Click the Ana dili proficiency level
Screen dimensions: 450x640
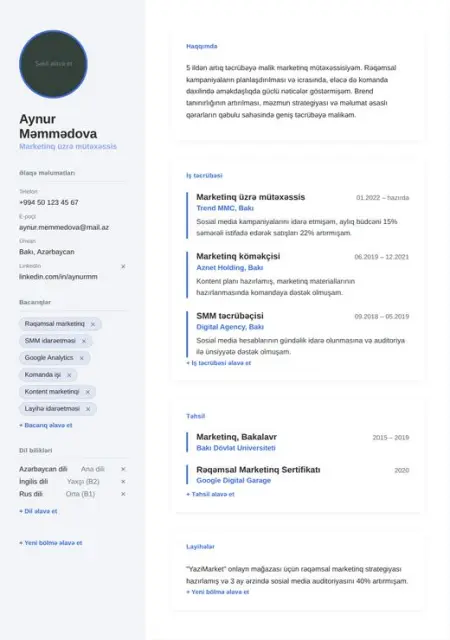93,469
